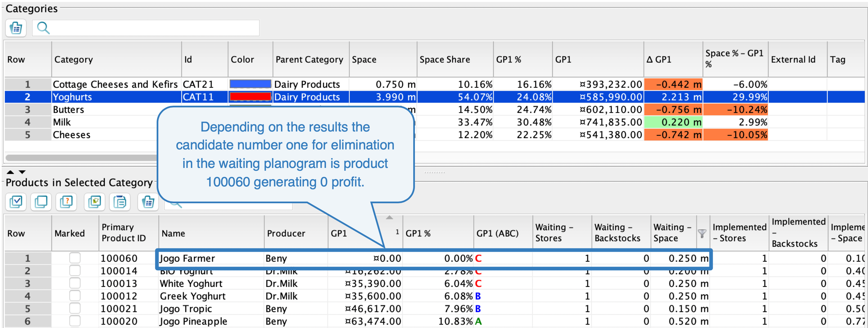Toggle the Marked checkbox for product 100060

click(x=75, y=258)
